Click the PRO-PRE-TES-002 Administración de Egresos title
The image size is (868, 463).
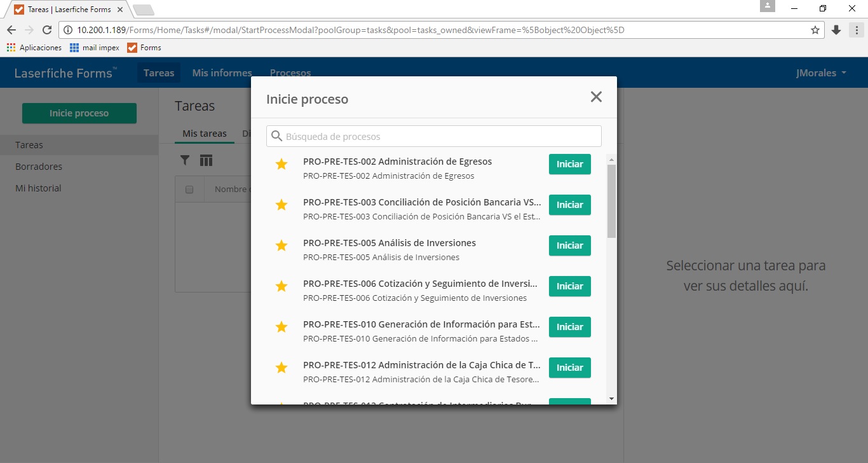398,162
